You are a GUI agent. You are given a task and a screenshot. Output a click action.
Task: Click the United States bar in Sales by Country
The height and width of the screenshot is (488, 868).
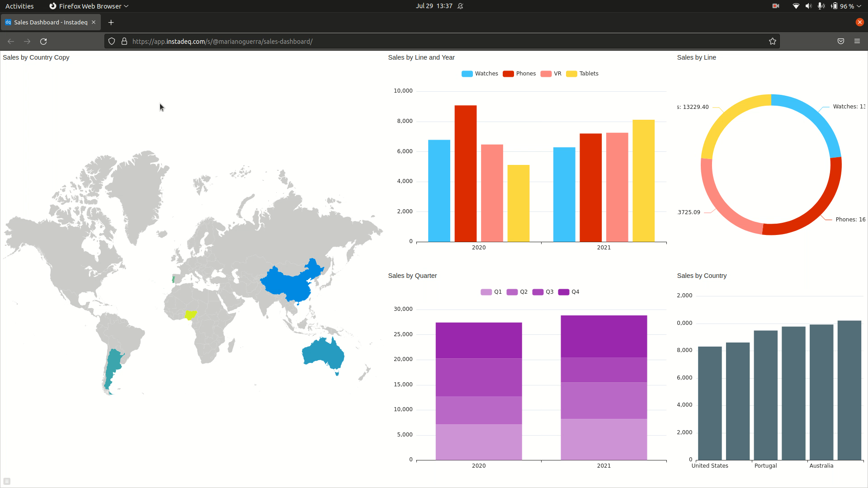tap(710, 403)
